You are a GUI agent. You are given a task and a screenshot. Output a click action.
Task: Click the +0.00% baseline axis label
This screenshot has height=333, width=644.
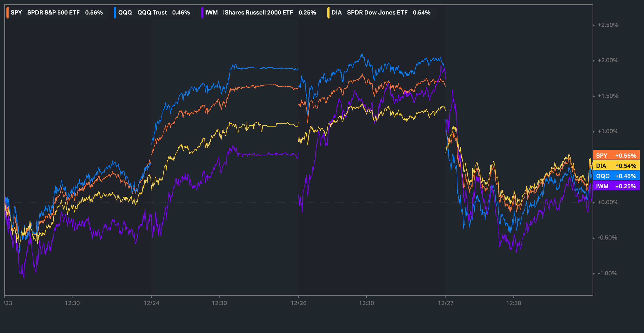[608, 202]
